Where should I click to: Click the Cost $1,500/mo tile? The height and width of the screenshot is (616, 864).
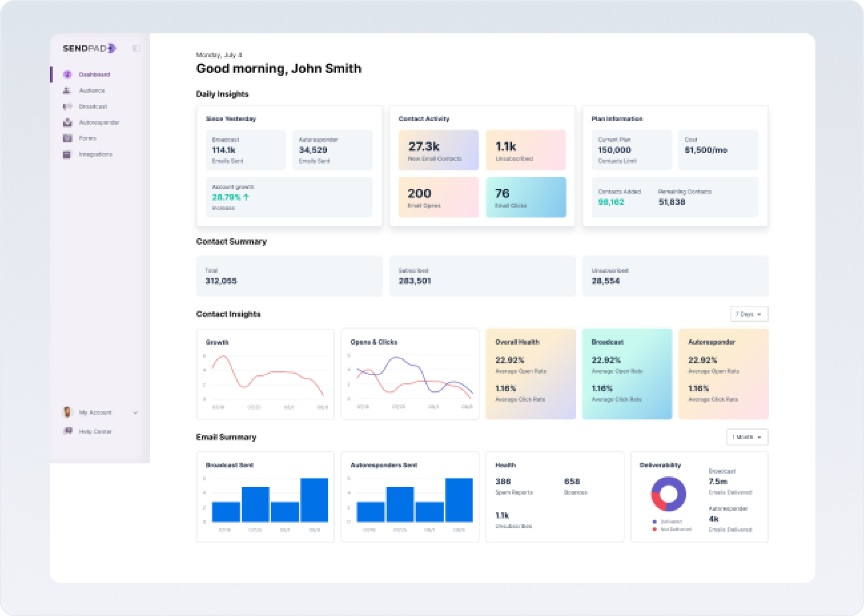(718, 150)
